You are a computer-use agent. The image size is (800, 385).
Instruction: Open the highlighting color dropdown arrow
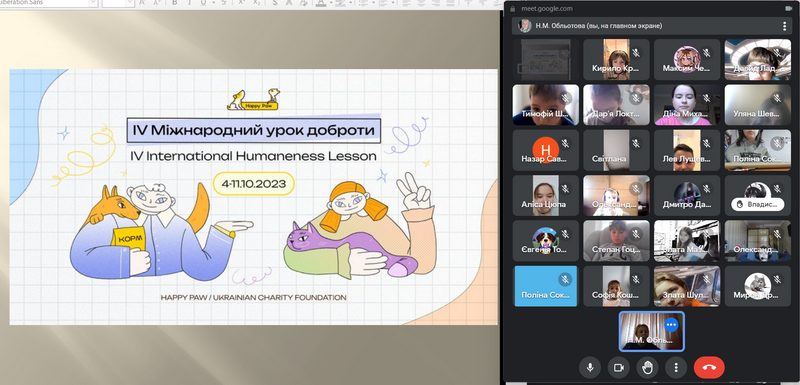point(352,3)
